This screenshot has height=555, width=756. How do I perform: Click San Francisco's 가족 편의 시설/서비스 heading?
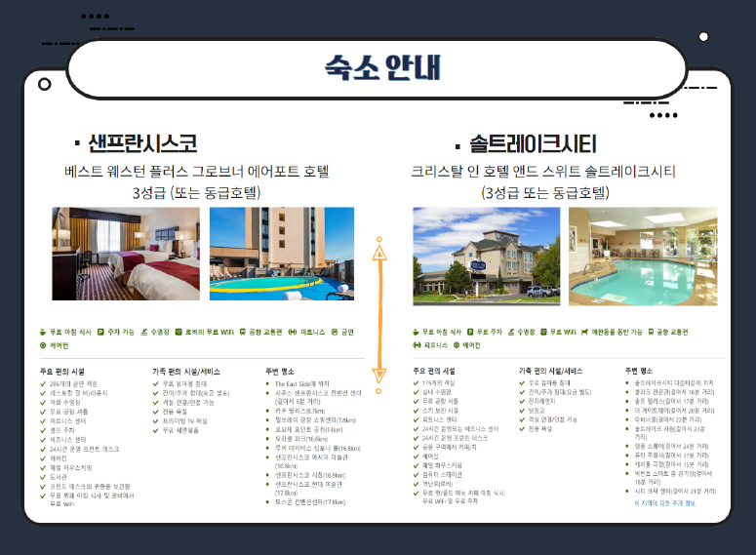point(186,372)
